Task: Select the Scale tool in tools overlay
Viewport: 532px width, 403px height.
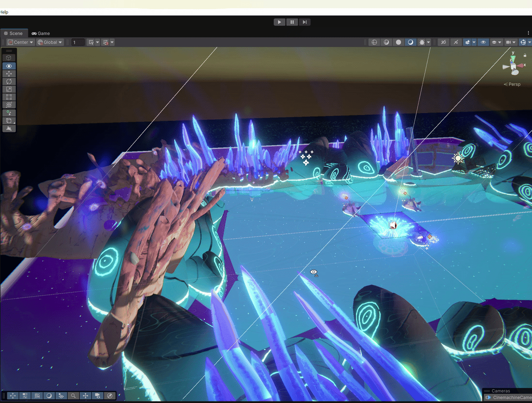Action: [x=9, y=89]
